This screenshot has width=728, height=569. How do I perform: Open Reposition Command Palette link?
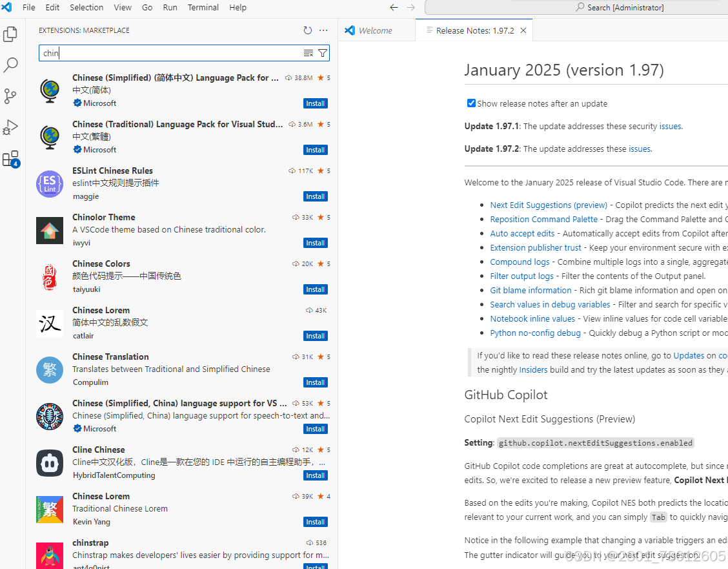pyautogui.click(x=543, y=219)
